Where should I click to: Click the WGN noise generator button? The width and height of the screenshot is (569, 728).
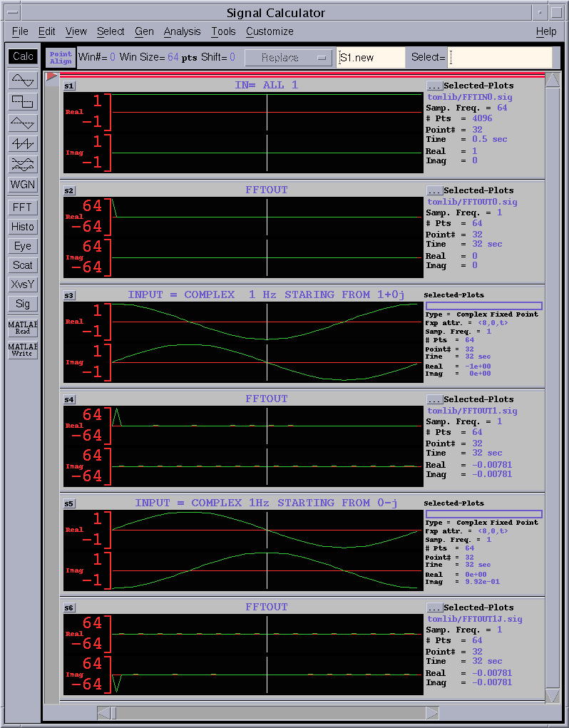tap(23, 185)
